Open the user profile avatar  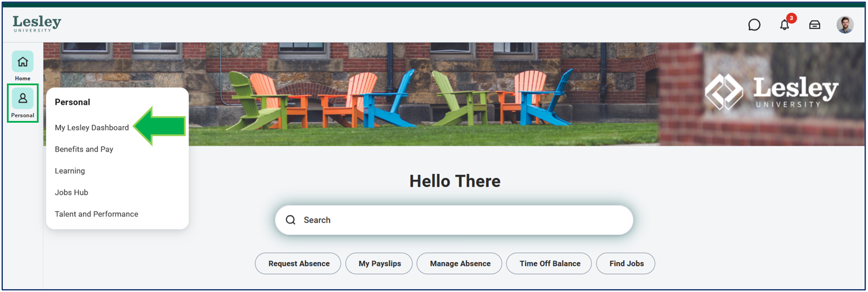(845, 25)
